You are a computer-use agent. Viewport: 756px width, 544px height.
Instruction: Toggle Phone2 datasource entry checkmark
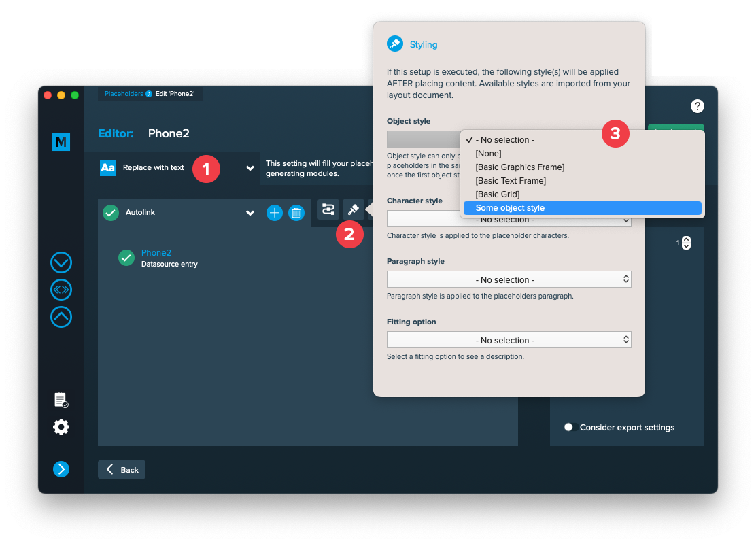pos(126,258)
